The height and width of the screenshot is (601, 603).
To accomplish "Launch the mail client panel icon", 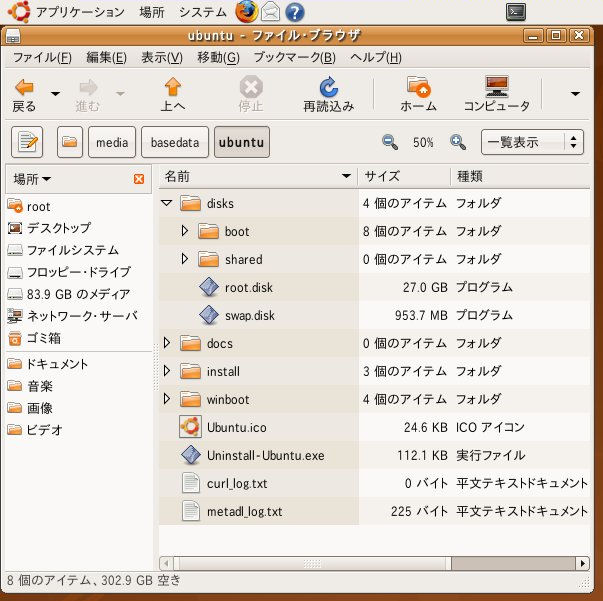I will coord(270,12).
